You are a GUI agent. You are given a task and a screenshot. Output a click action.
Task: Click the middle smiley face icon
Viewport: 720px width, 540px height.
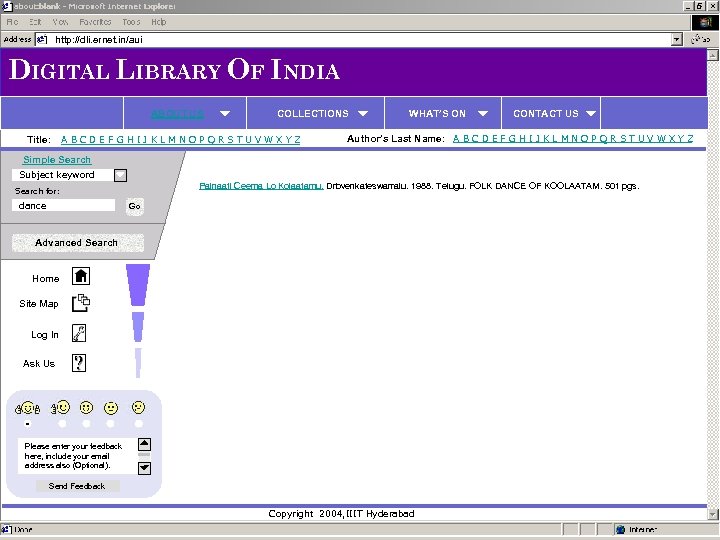(86, 408)
